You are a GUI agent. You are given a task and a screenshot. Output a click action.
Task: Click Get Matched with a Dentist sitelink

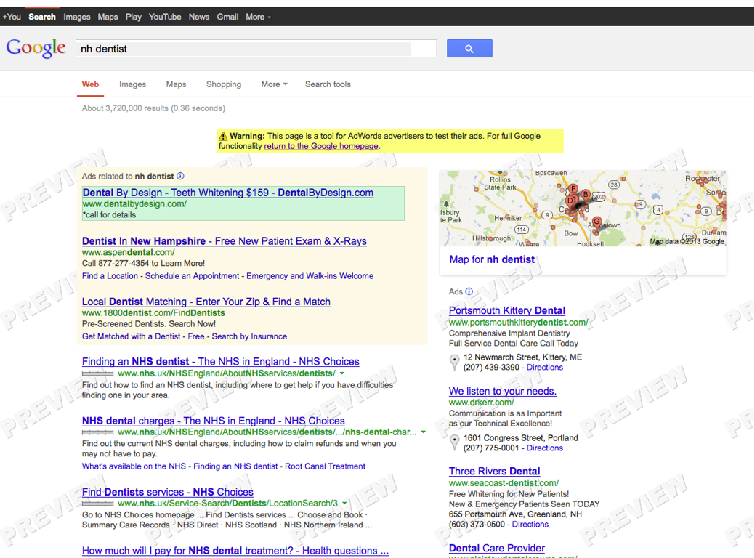131,336
